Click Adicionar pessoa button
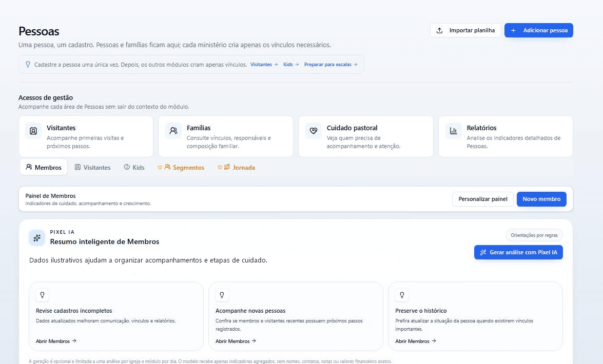603x364 pixels. click(539, 30)
